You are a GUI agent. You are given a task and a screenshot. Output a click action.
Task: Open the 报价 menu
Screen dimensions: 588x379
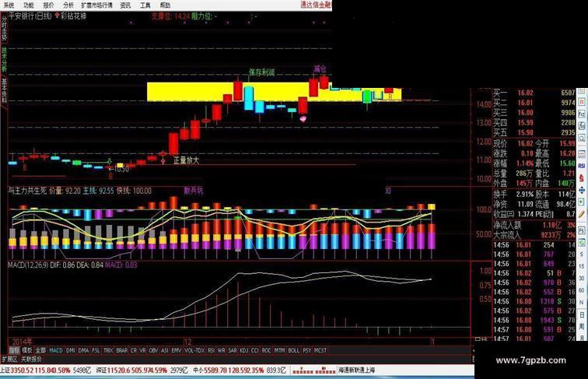click(x=48, y=5)
